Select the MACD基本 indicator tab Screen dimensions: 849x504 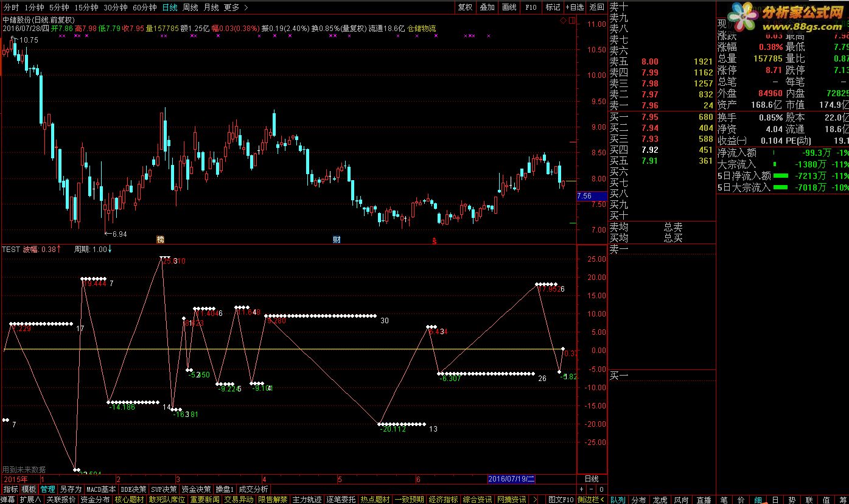click(x=101, y=489)
